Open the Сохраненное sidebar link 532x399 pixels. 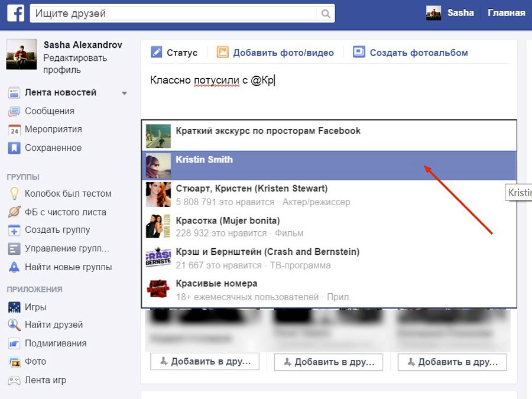pos(53,148)
